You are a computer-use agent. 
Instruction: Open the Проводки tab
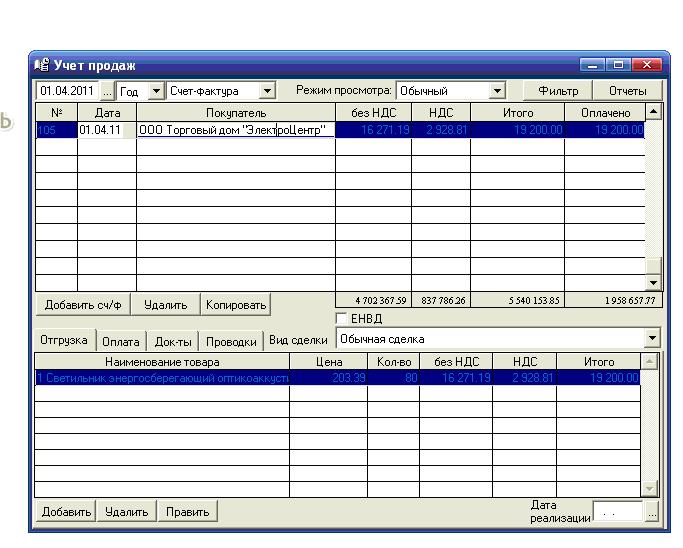pyautogui.click(x=231, y=341)
